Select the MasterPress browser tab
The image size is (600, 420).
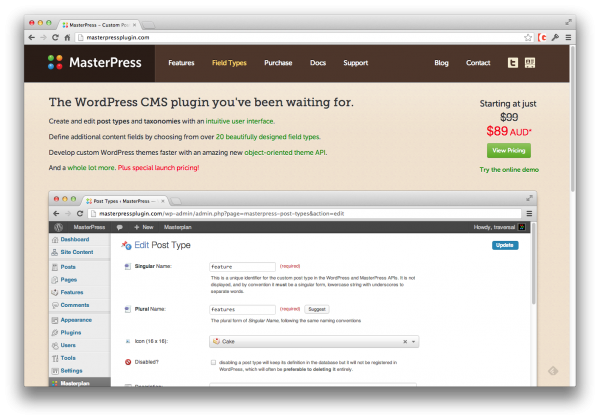click(x=99, y=25)
